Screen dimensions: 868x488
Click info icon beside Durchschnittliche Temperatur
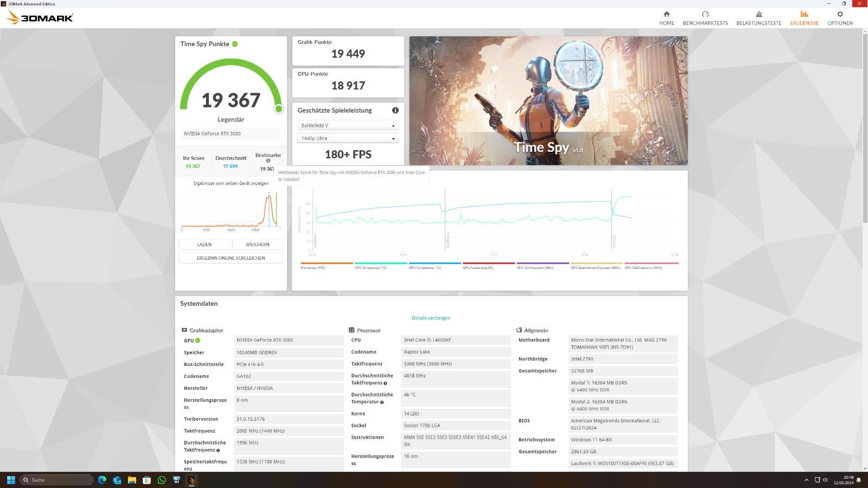click(382, 402)
